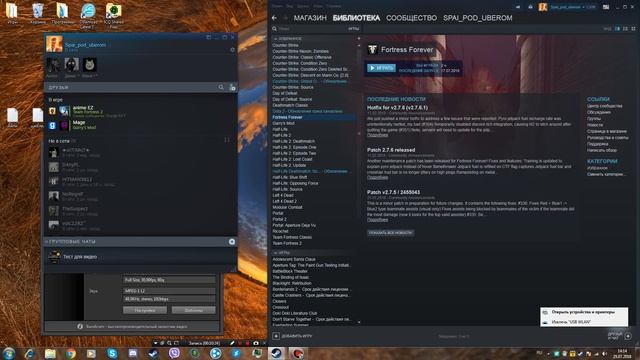The width and height of the screenshot is (640, 360).
Task: Open Discord from the taskbar
Action: [x=133, y=353]
